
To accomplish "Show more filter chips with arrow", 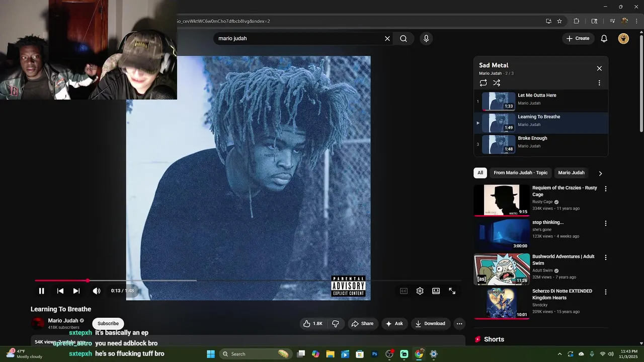I will pyautogui.click(x=600, y=173).
